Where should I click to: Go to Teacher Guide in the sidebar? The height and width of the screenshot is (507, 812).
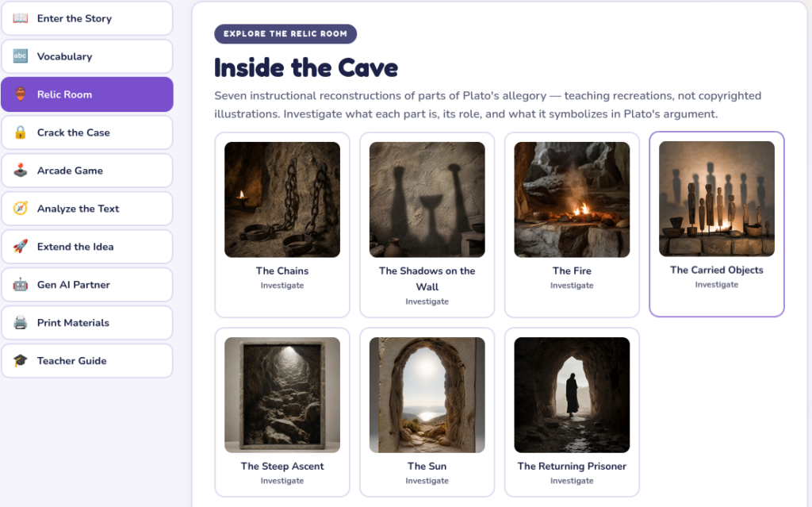87,360
